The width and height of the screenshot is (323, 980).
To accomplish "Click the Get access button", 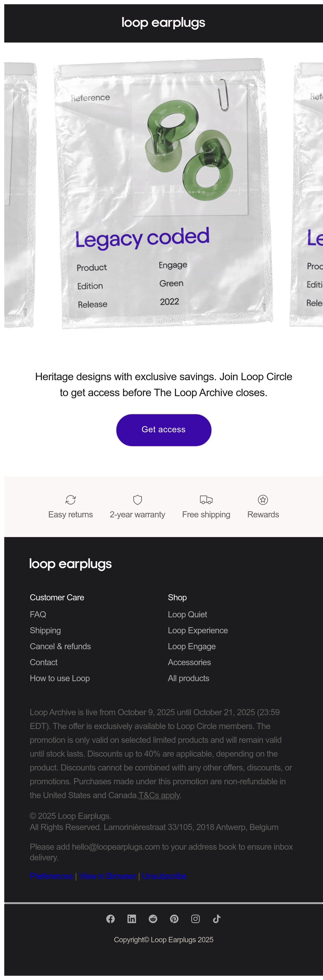I will [164, 430].
